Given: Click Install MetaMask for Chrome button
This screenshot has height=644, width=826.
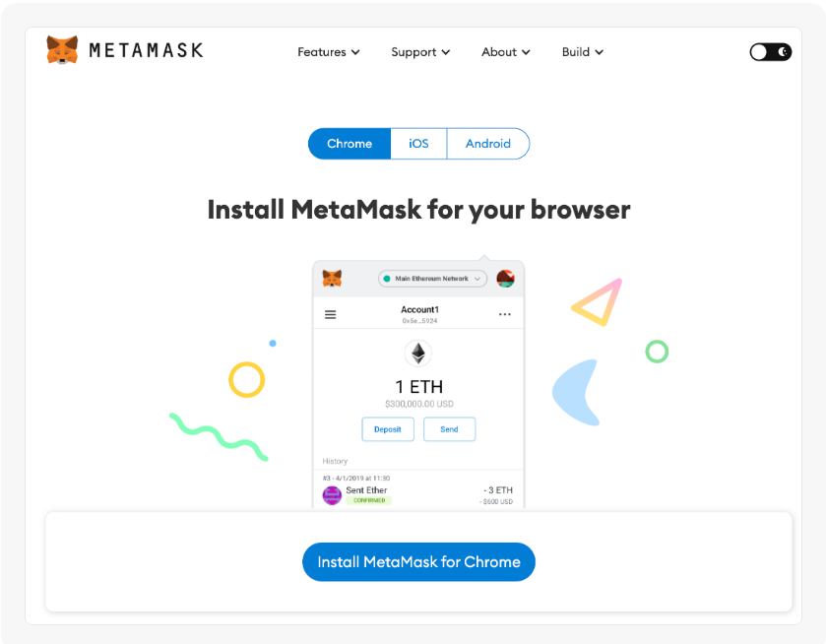Looking at the screenshot, I should pos(418,562).
